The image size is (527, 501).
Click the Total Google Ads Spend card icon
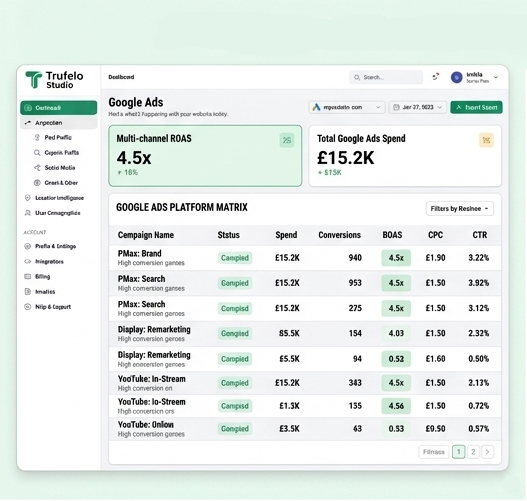[x=486, y=140]
